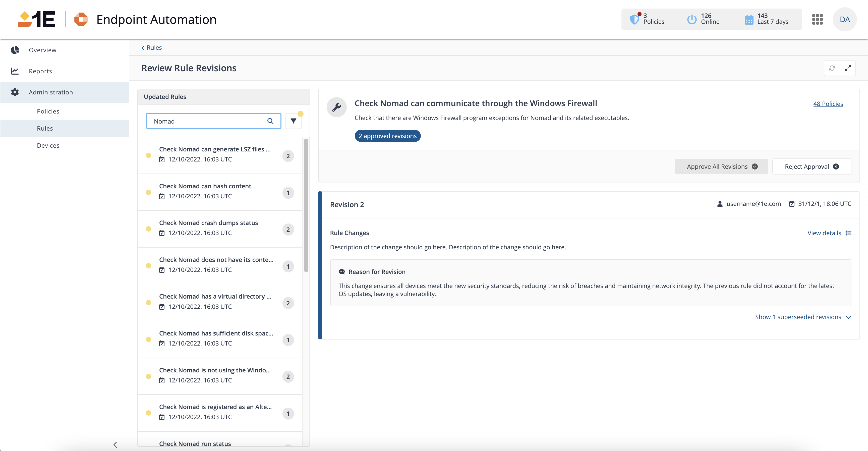
Task: Open the DA user avatar
Action: [844, 20]
